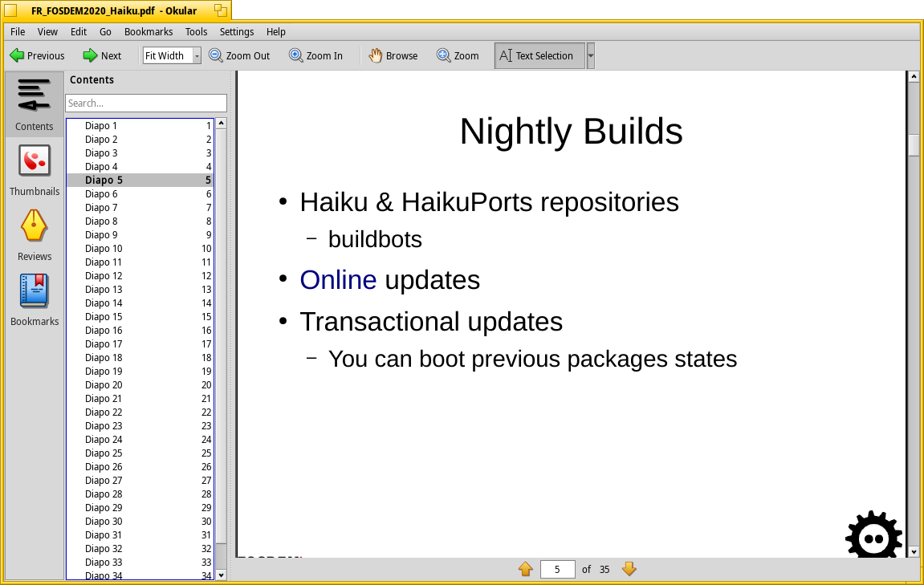Select Diapo 28 in contents

[140, 494]
